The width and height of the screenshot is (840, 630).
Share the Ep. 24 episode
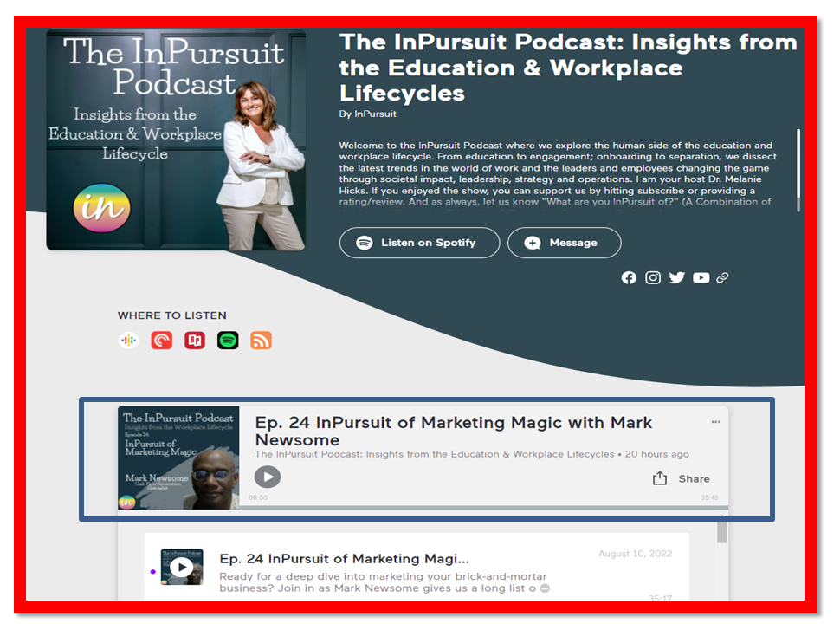[681, 478]
